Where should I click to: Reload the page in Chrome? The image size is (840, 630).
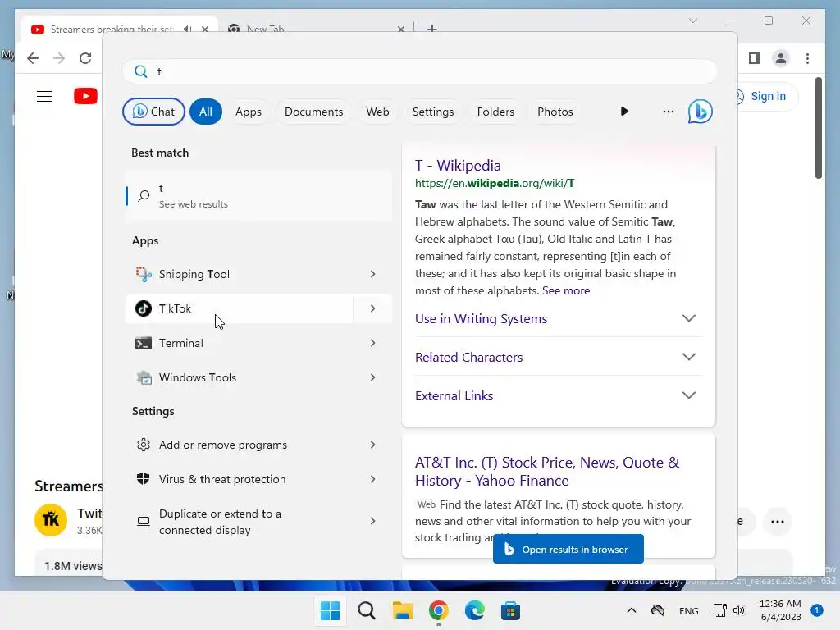85,58
